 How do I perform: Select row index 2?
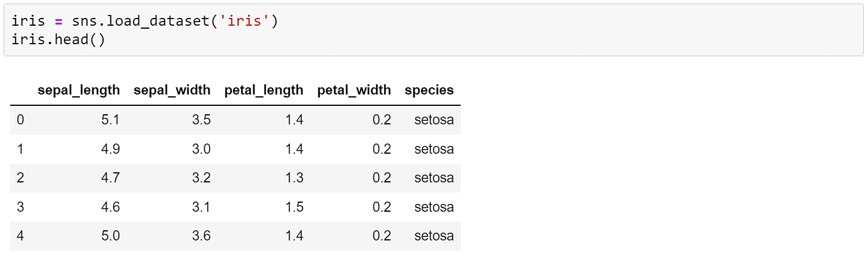pos(20,178)
